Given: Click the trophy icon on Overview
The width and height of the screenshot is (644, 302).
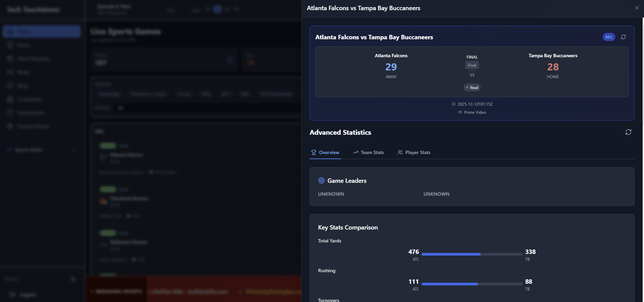Looking at the screenshot, I should point(313,153).
